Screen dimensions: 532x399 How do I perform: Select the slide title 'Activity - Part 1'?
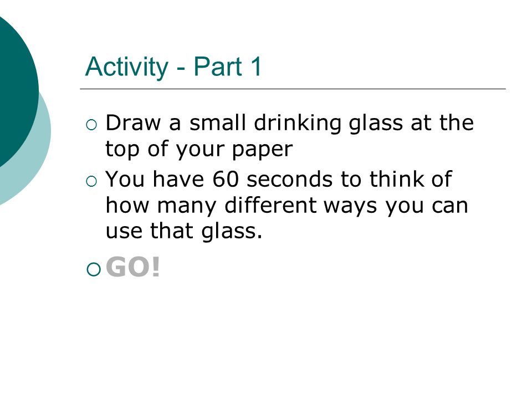click(x=173, y=66)
